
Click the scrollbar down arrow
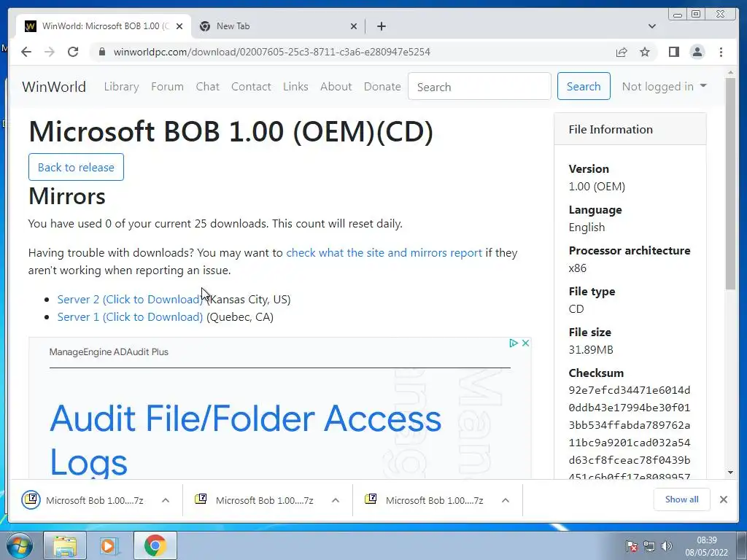point(730,472)
